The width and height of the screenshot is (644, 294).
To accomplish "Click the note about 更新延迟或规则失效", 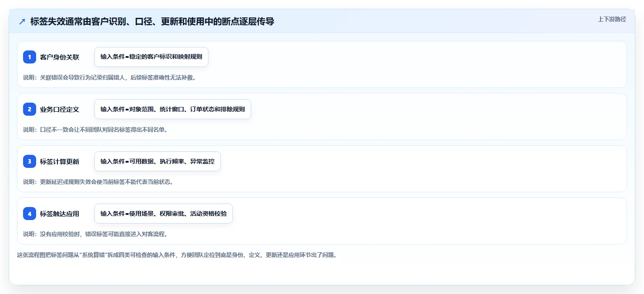I will coord(98,182).
